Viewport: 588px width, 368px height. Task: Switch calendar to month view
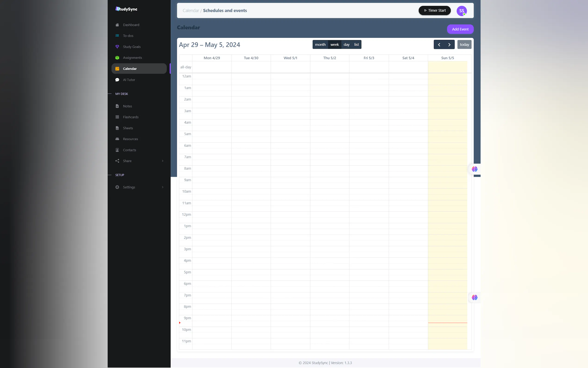click(320, 44)
